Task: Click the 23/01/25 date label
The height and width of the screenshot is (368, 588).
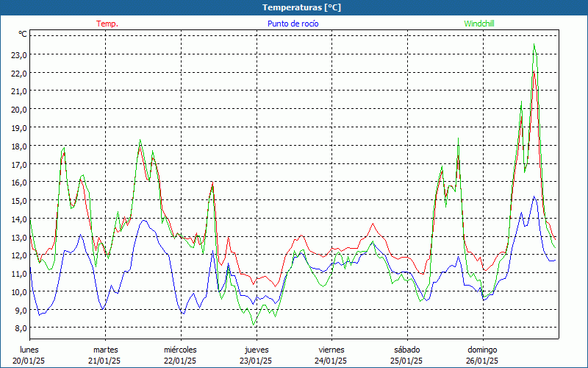Action: [257, 361]
